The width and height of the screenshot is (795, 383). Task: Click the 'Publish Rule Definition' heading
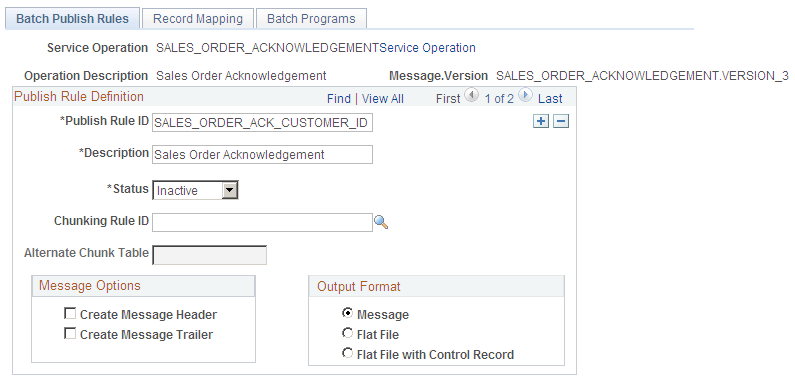(79, 96)
